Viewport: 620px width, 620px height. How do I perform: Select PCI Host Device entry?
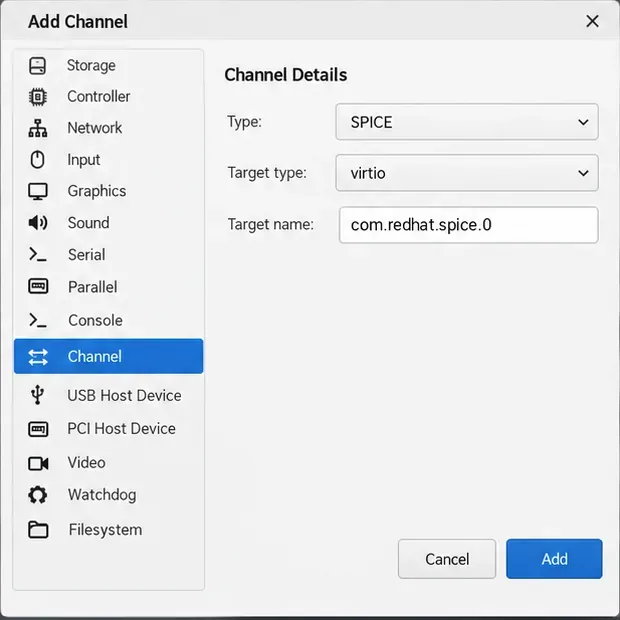[x=108, y=429]
